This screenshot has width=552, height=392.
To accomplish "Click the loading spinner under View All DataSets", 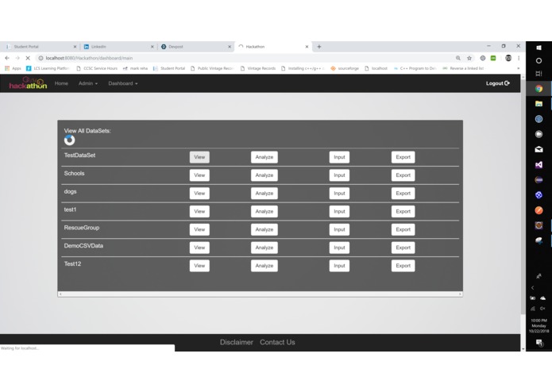I will (x=69, y=140).
